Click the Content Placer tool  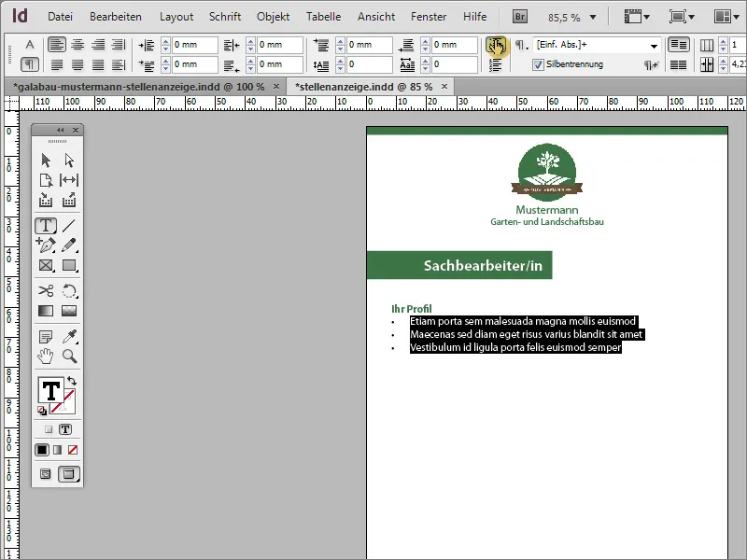(69, 200)
